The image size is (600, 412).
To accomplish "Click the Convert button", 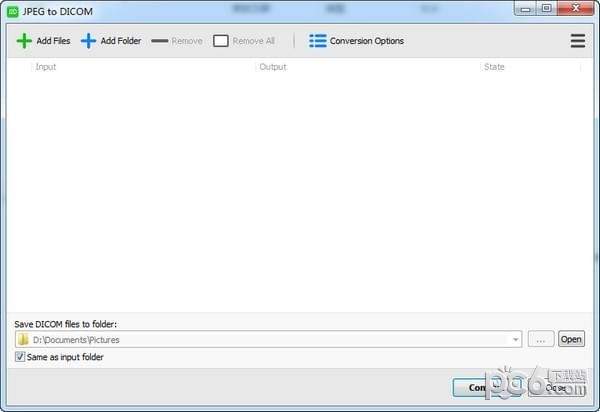I will pyautogui.click(x=473, y=388).
